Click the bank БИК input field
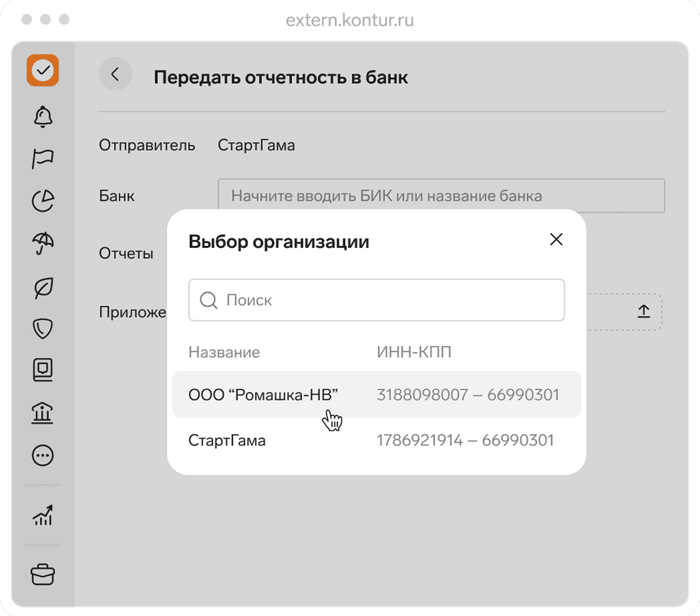 coord(442,196)
